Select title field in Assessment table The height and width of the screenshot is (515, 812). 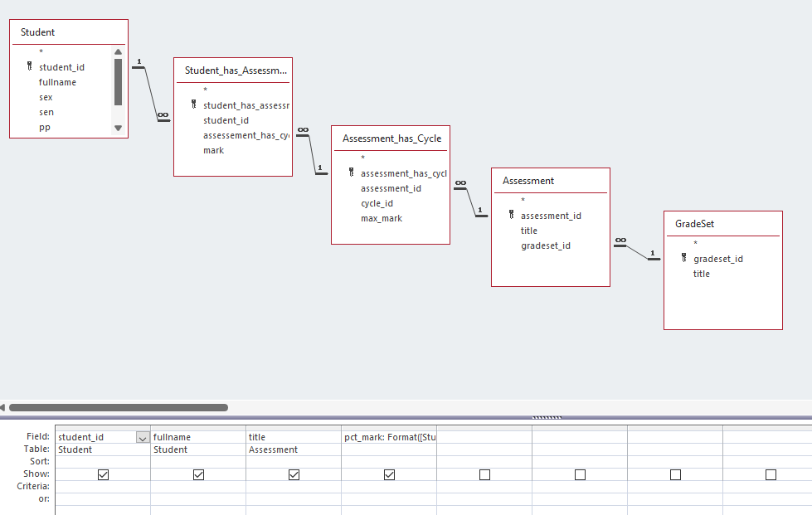pyautogui.click(x=528, y=231)
